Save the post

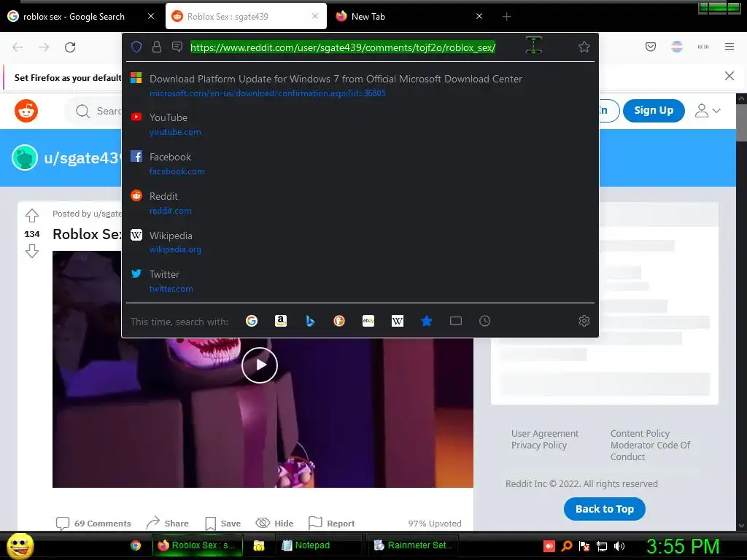pyautogui.click(x=223, y=524)
